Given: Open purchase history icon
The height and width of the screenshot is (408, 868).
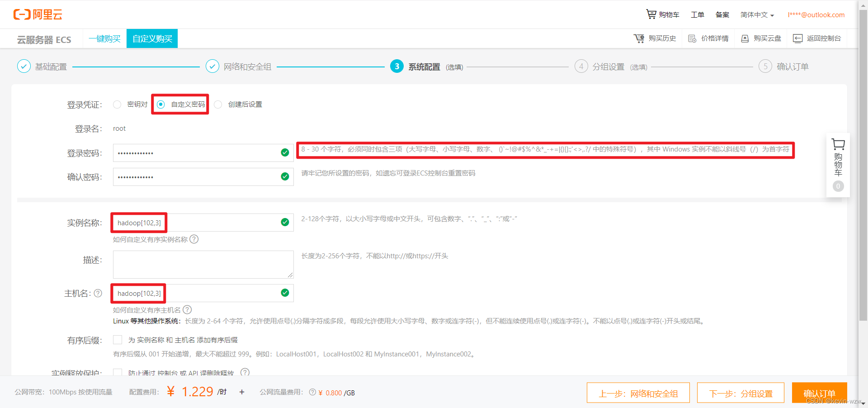Looking at the screenshot, I should (639, 38).
